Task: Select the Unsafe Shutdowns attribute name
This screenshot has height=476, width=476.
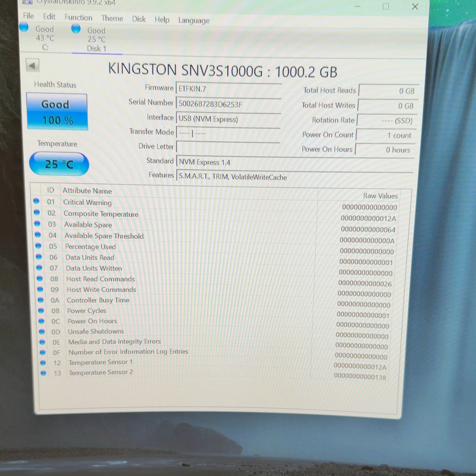Action: 96,331
